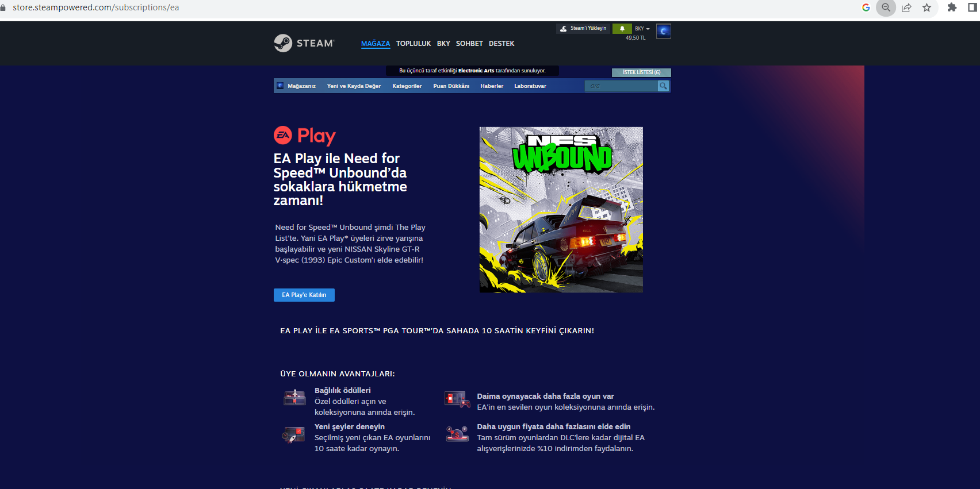Click the Electronic Arts link in banner
This screenshot has height=489, width=980.
tap(476, 71)
